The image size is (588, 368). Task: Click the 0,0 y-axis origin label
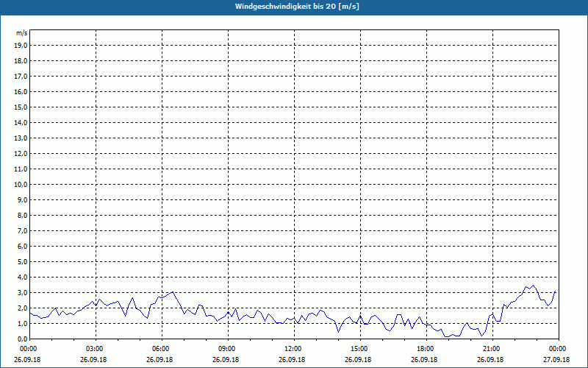23,339
